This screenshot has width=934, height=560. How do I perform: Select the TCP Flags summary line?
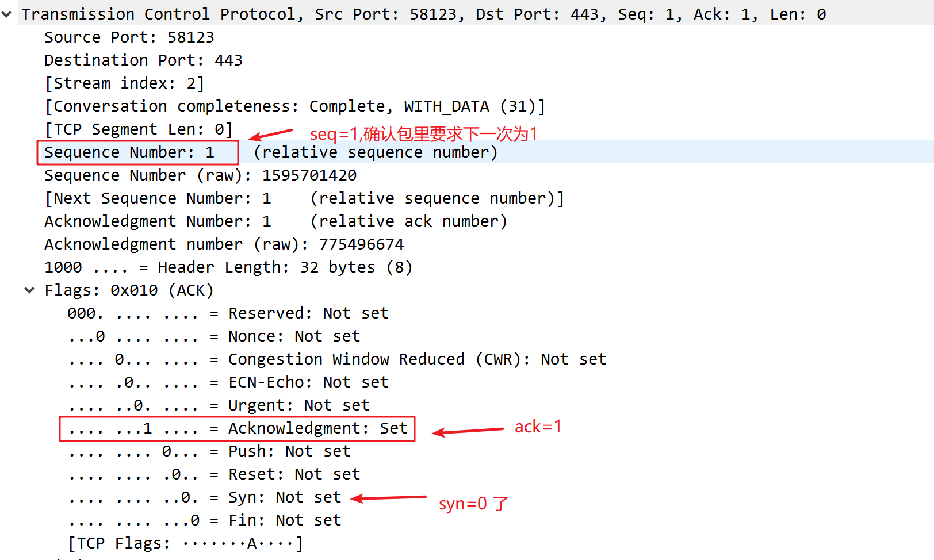pos(185,543)
